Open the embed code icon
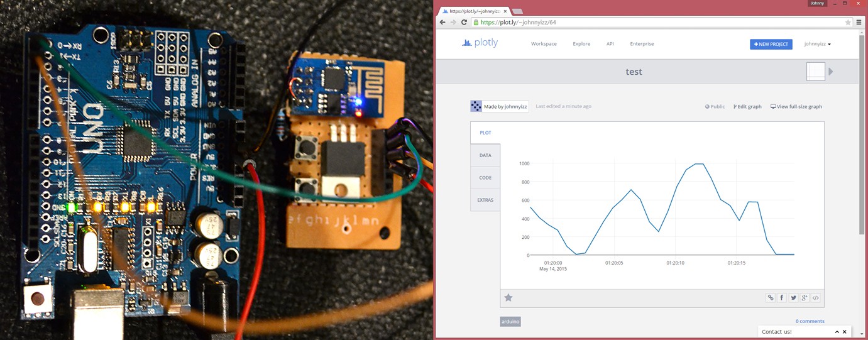This screenshot has width=868, height=340. pos(815,298)
